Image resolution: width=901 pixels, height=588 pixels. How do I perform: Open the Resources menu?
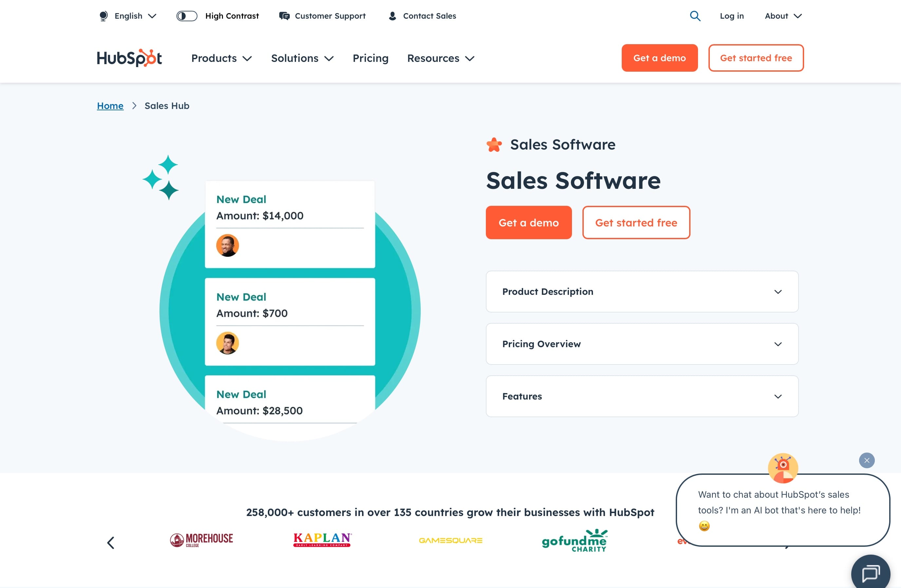440,58
